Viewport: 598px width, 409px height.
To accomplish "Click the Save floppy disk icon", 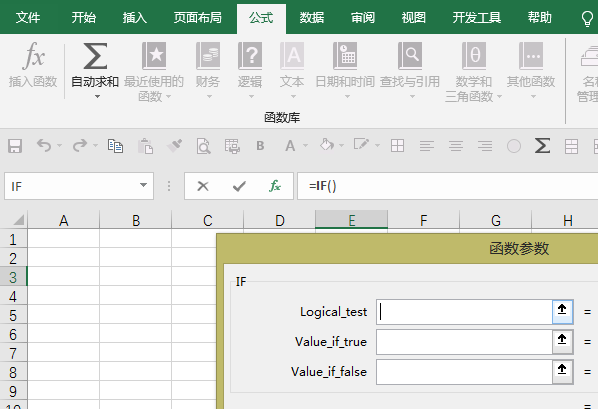I will pyautogui.click(x=15, y=146).
